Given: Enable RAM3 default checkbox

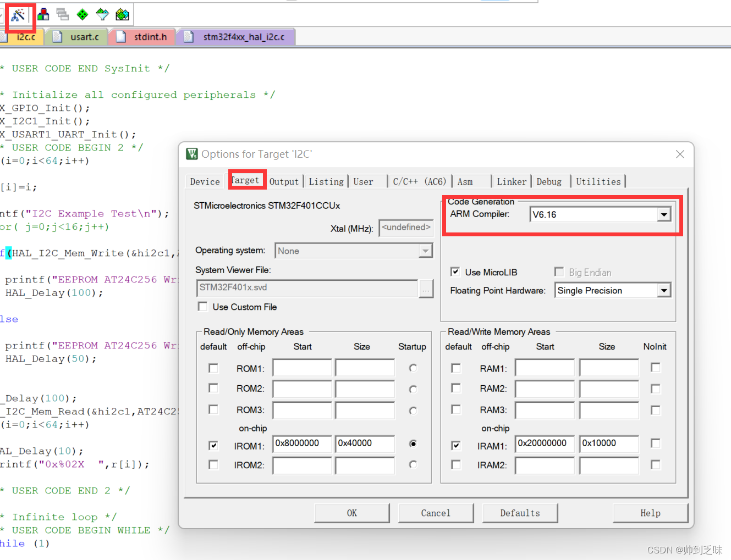Looking at the screenshot, I should 455,409.
